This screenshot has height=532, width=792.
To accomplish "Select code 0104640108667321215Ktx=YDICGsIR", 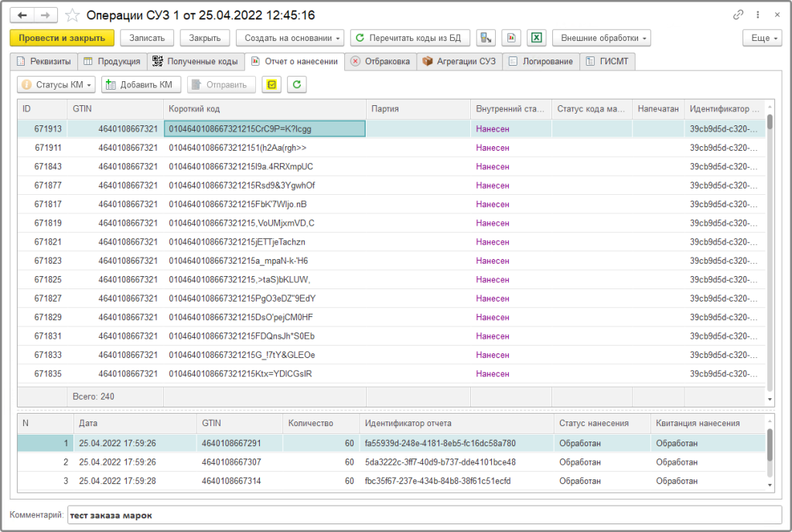I will pos(241,373).
